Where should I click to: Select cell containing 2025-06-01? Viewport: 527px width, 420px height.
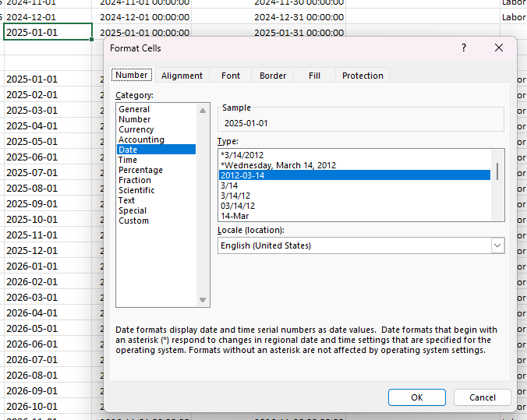[32, 157]
